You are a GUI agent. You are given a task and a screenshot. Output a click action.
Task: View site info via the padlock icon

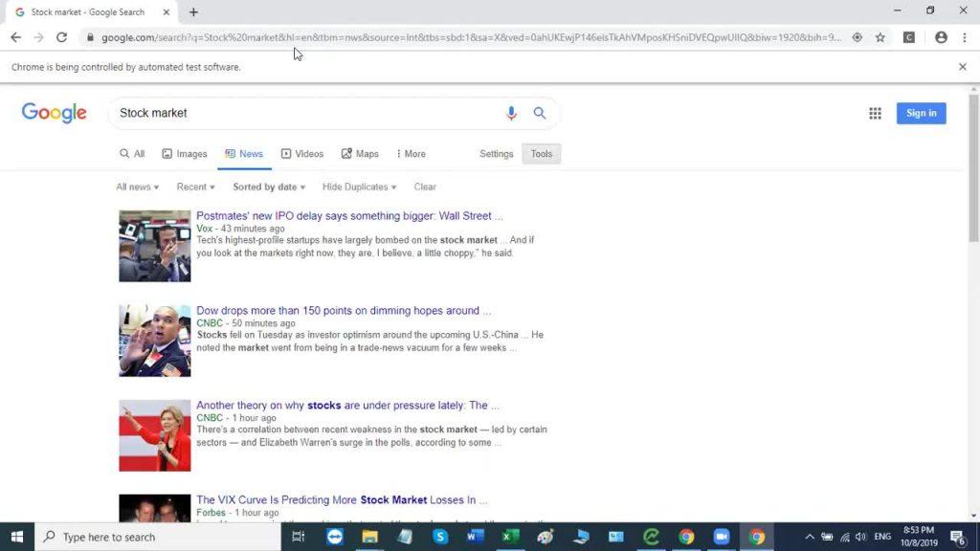[90, 37]
